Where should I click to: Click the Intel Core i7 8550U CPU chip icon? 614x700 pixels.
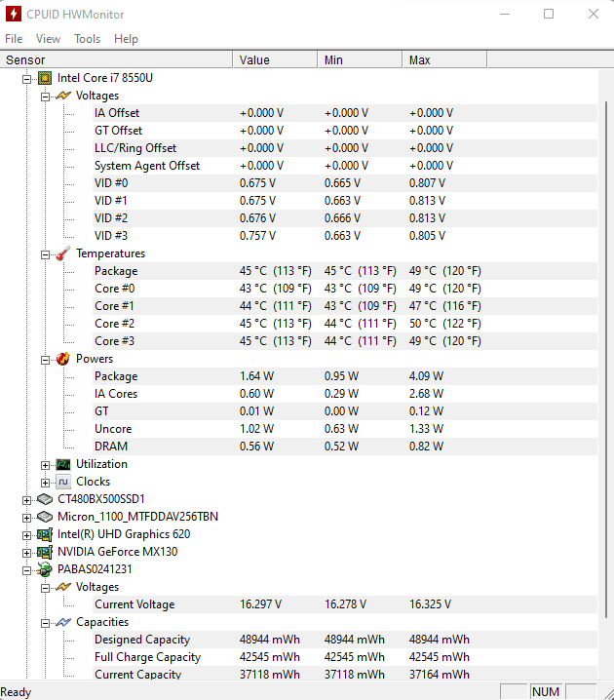[45, 78]
